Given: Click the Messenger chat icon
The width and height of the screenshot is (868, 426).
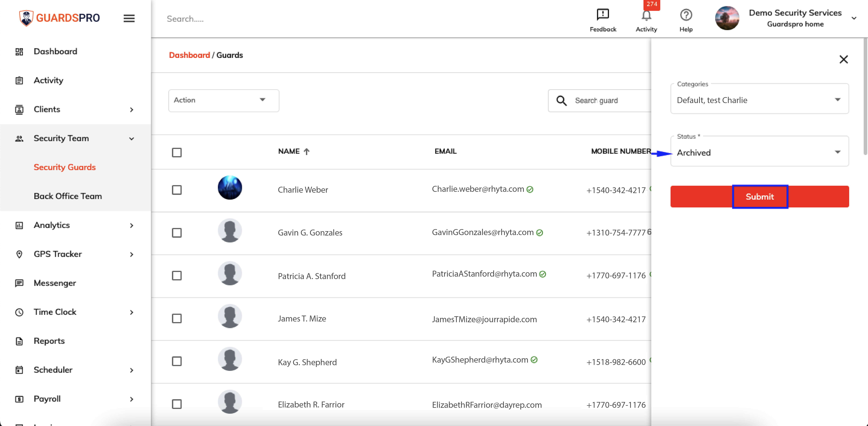Looking at the screenshot, I should coord(19,283).
